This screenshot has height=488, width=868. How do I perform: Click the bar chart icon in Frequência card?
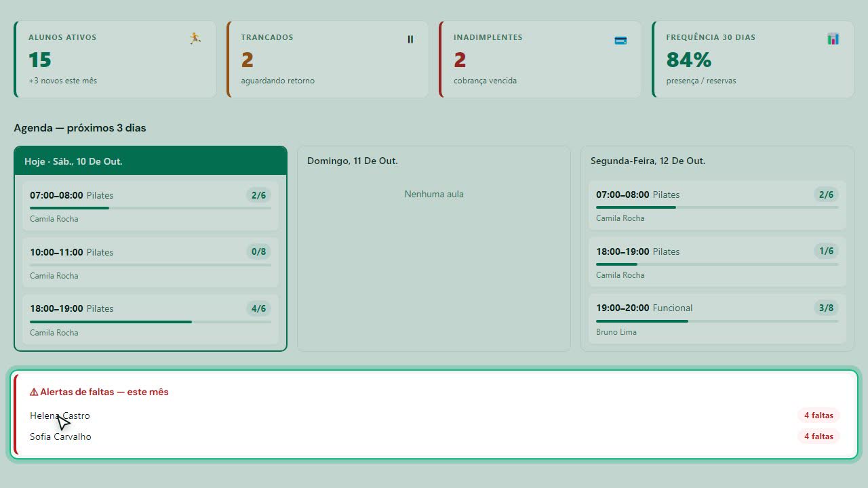coord(833,39)
